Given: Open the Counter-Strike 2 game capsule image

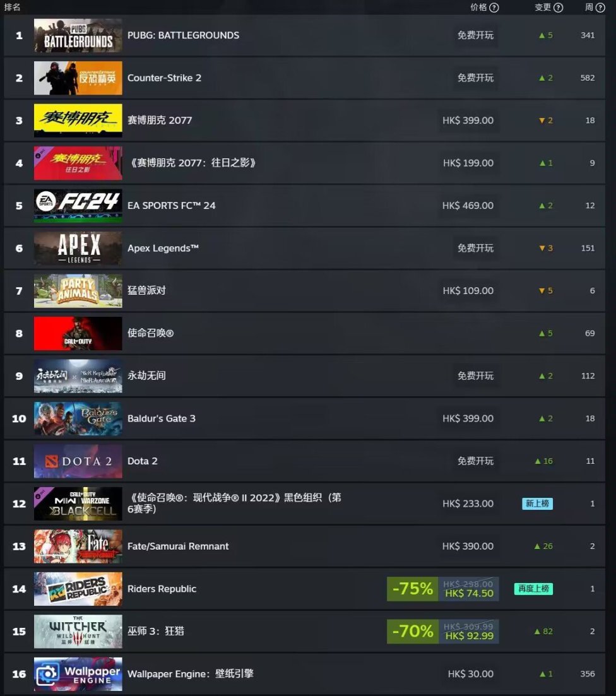Looking at the screenshot, I should click(x=78, y=78).
